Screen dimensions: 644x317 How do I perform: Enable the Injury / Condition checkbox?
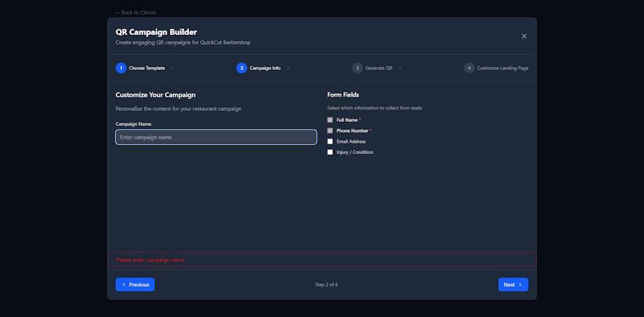pos(330,152)
